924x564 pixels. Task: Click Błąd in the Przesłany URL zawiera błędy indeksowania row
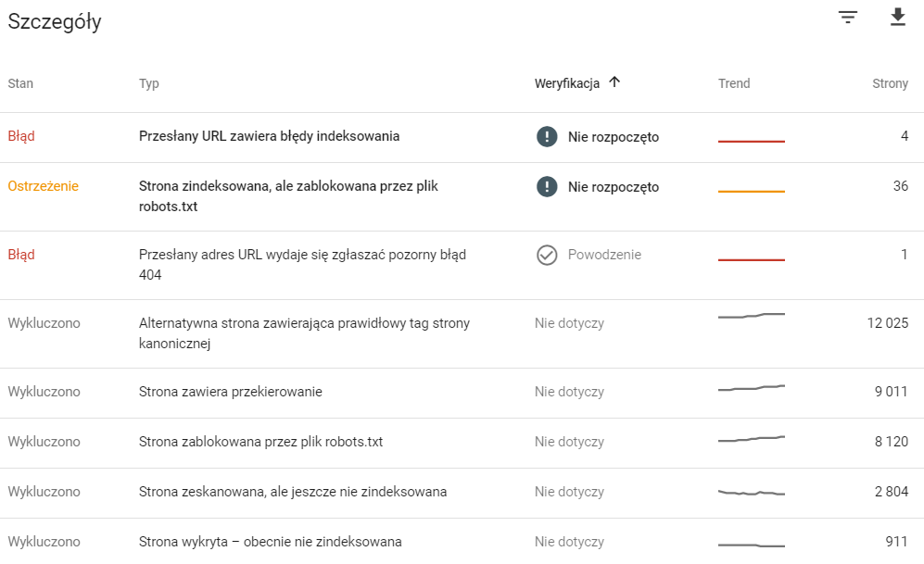point(21,136)
